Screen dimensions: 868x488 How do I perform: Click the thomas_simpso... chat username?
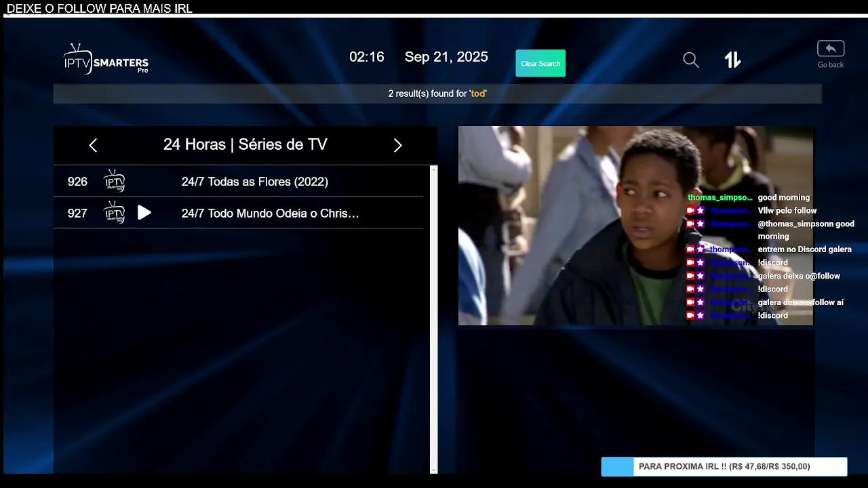pyautogui.click(x=720, y=197)
